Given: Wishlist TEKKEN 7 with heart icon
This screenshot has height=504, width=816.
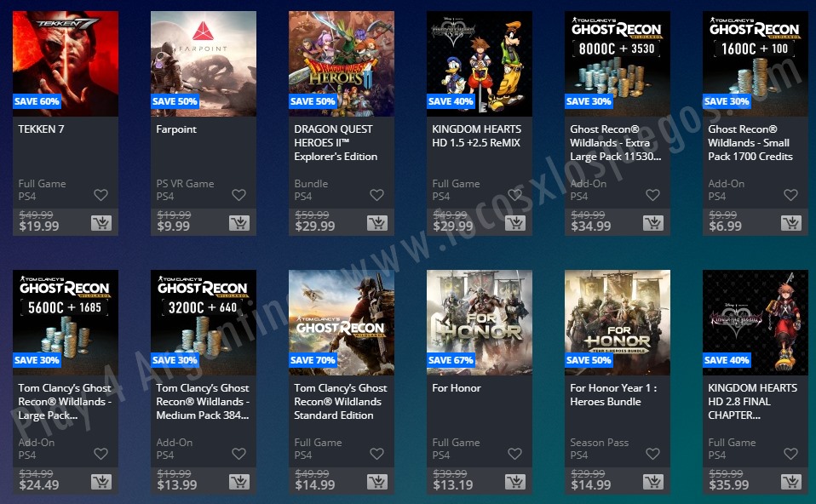Looking at the screenshot, I should (101, 195).
